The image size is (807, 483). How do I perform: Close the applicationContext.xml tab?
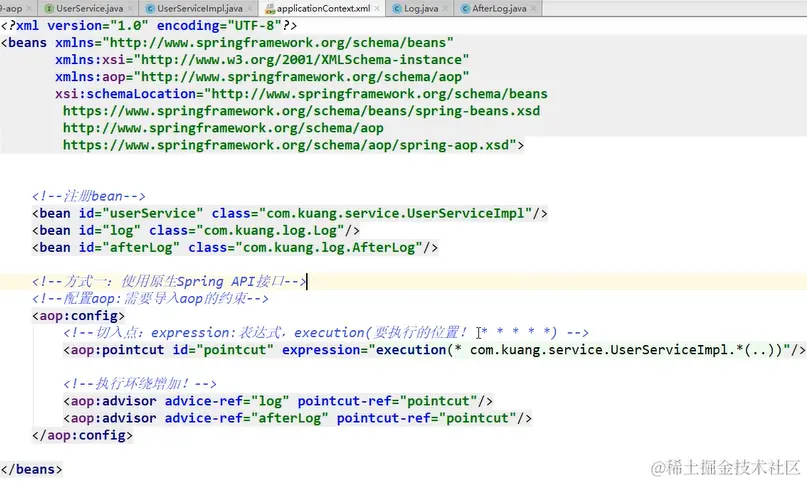(x=377, y=8)
